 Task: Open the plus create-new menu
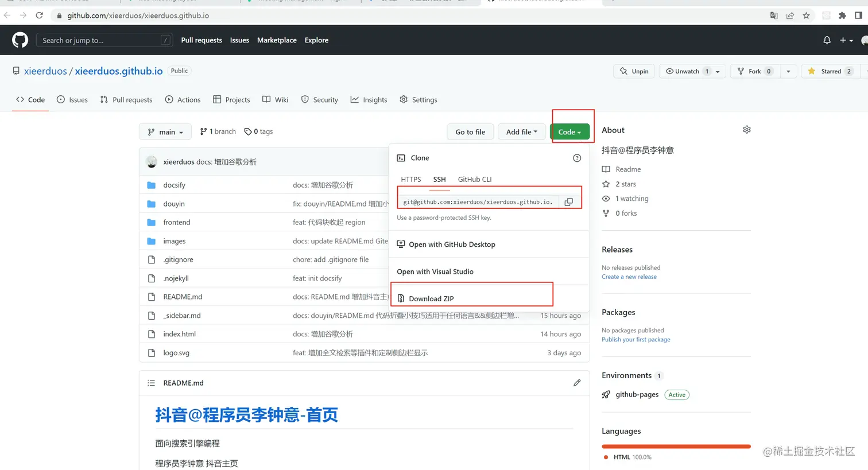point(846,40)
